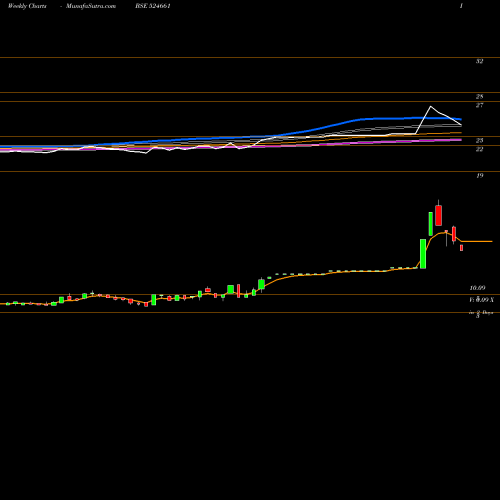
Task: Click the MunafaSutra.com label
Action: [x=91, y=6]
